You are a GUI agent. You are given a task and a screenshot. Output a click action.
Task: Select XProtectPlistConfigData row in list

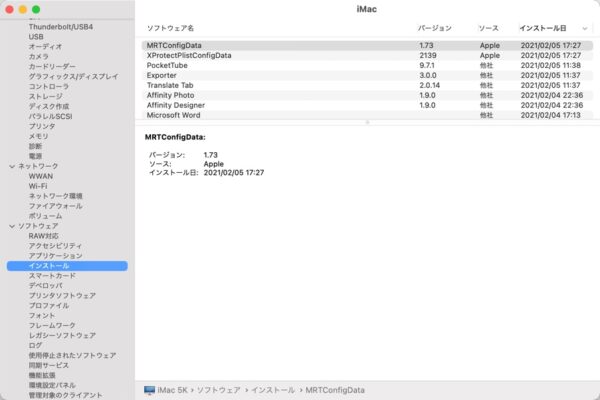coord(367,55)
